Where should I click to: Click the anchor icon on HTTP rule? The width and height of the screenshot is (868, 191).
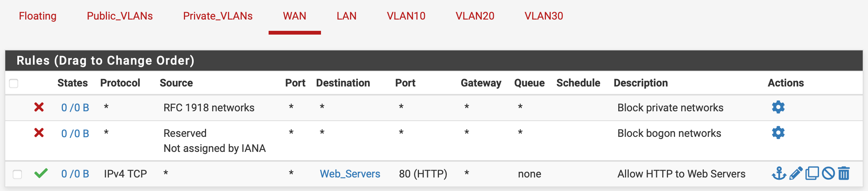(778, 173)
